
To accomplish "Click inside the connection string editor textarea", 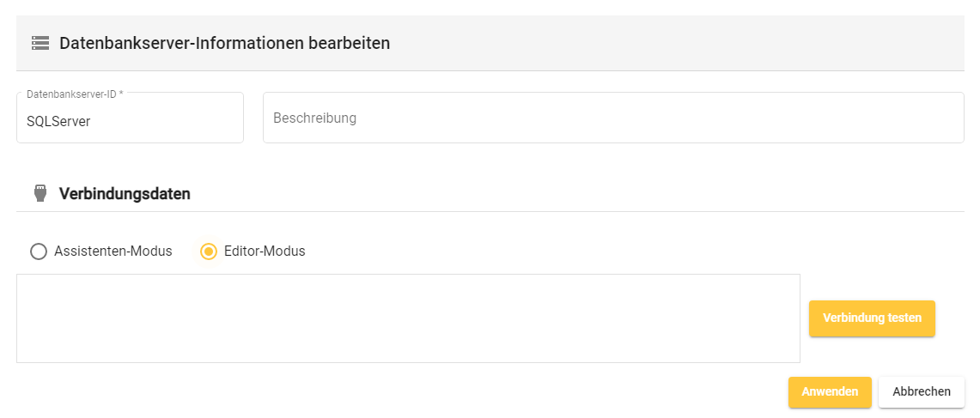I will coord(408,318).
